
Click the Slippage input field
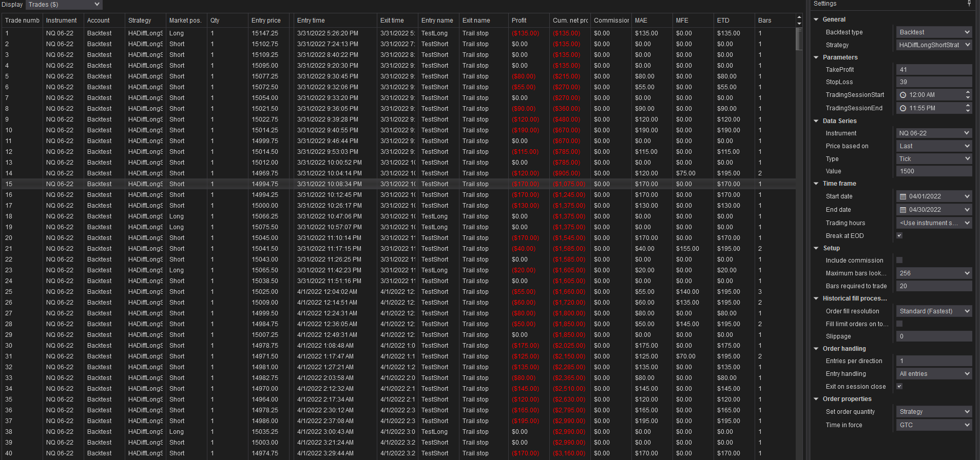pos(934,336)
